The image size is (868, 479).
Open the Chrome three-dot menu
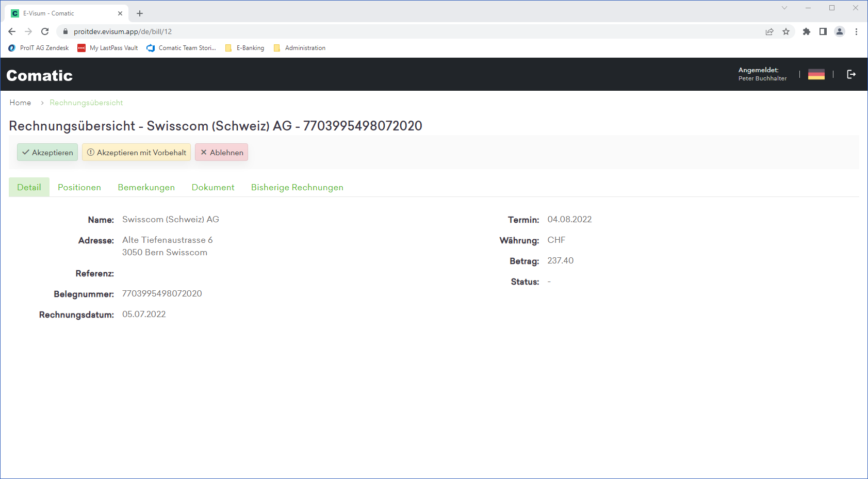pyautogui.click(x=856, y=31)
